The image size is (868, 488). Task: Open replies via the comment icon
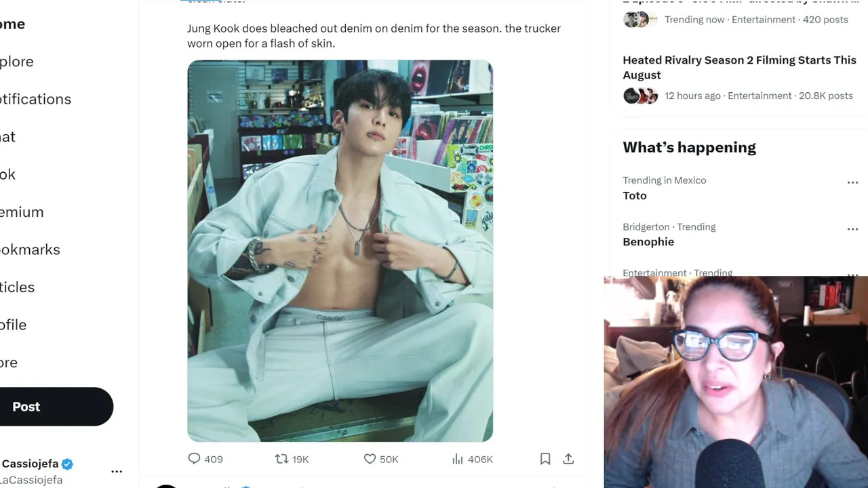[x=194, y=459]
